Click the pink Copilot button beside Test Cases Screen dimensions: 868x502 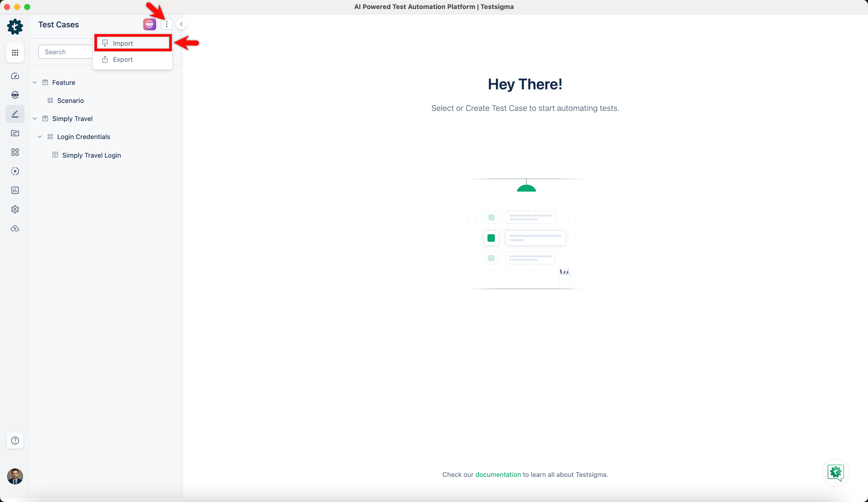(149, 24)
